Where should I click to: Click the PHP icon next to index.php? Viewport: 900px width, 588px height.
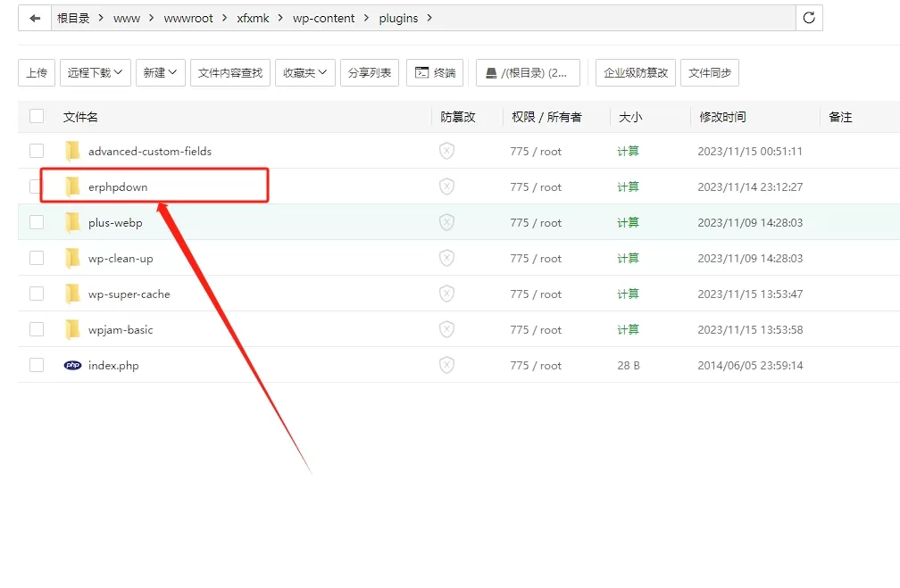(72, 365)
